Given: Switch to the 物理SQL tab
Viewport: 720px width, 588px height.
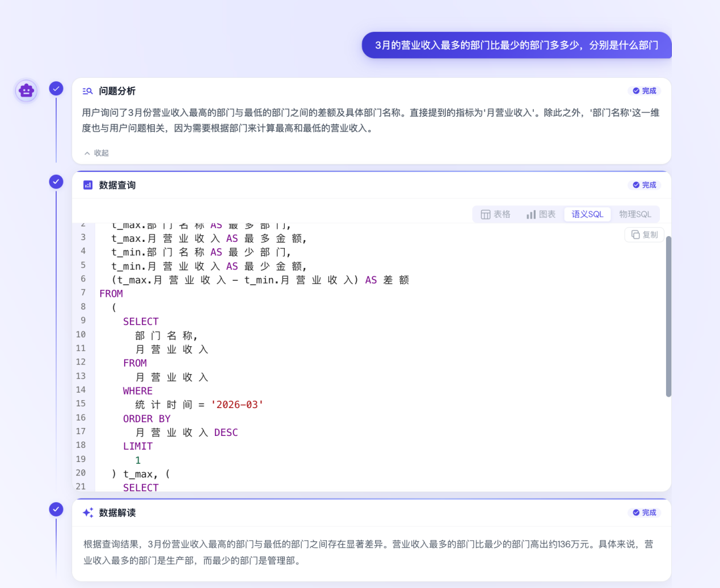Looking at the screenshot, I should click(x=635, y=214).
